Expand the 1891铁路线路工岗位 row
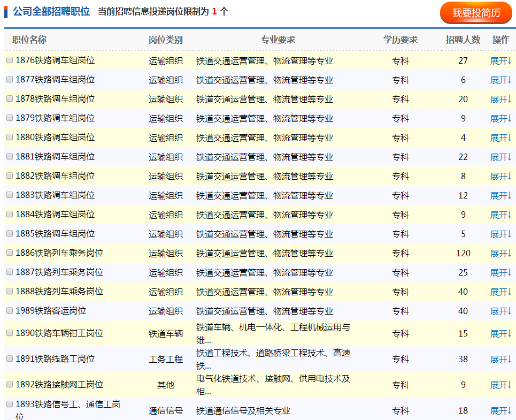 [501, 360]
